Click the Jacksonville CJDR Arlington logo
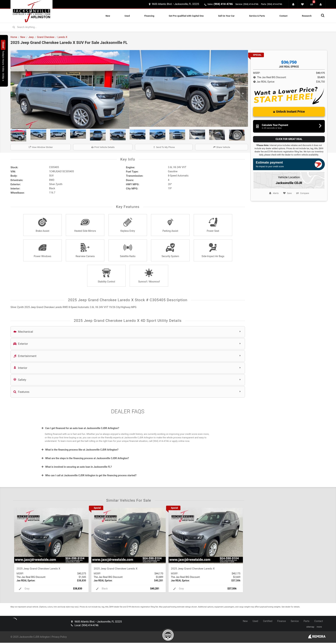336x644 pixels. pyautogui.click(x=31, y=12)
